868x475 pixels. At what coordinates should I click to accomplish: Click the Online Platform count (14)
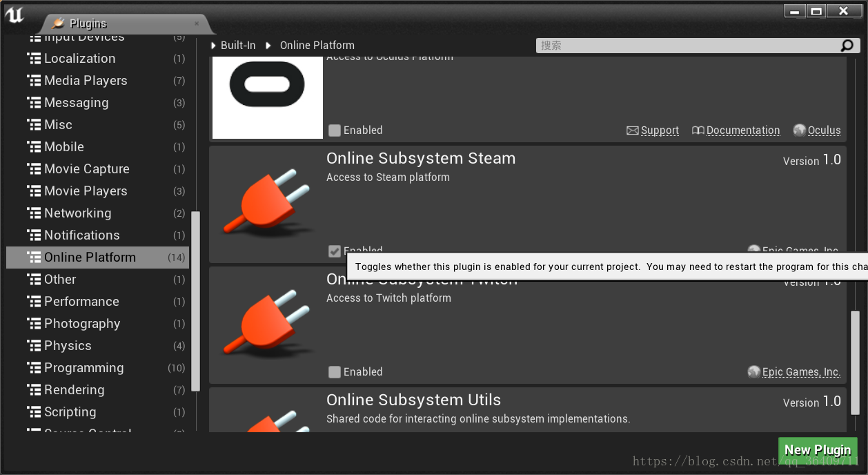(x=177, y=258)
